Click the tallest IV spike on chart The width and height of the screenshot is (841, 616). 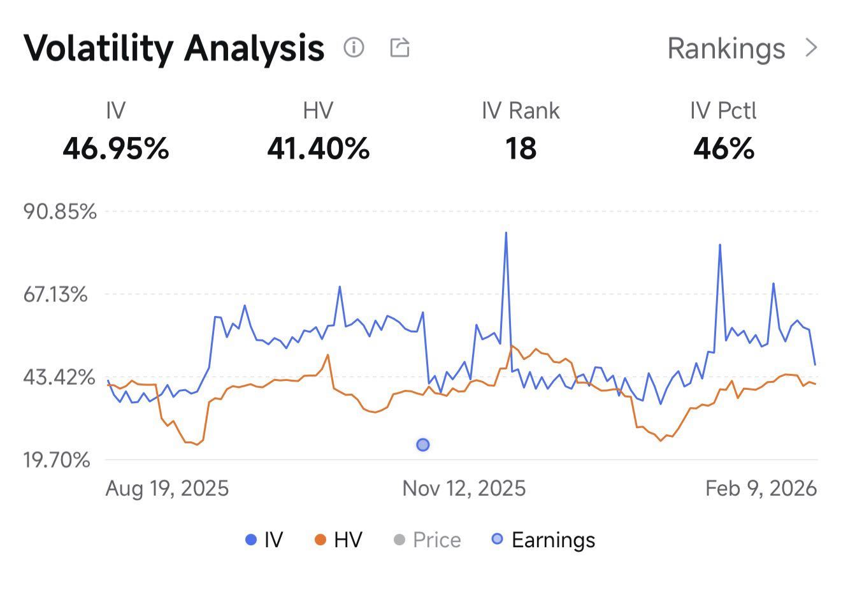(x=506, y=233)
